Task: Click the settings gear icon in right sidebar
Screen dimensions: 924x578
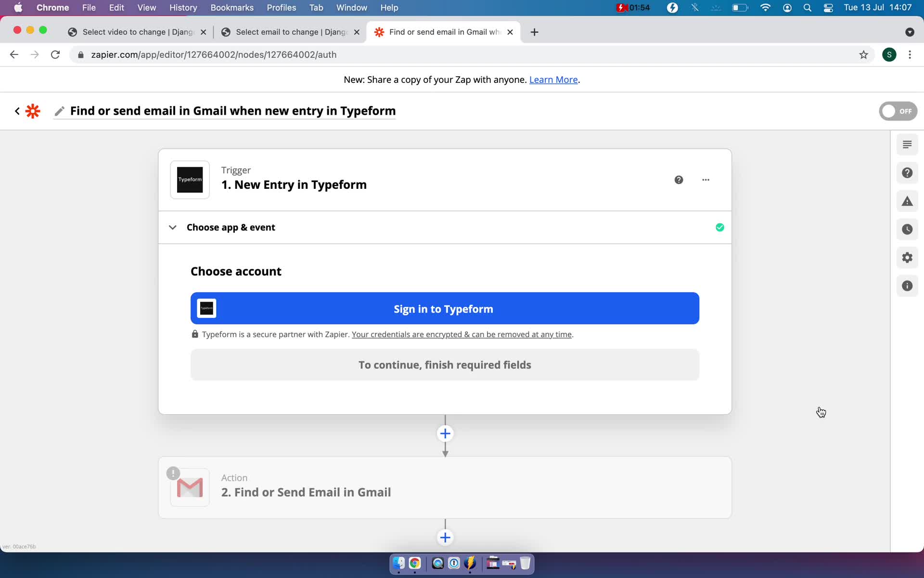Action: point(907,258)
